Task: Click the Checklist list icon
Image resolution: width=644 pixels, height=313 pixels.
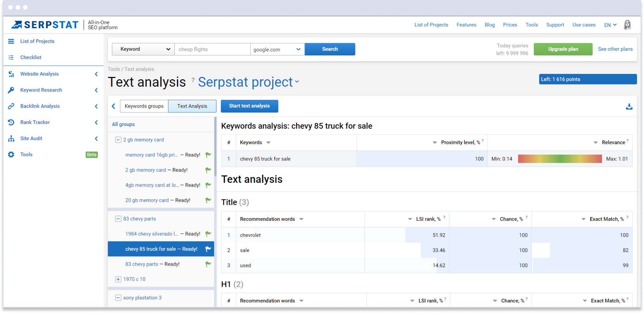Action: [11, 57]
